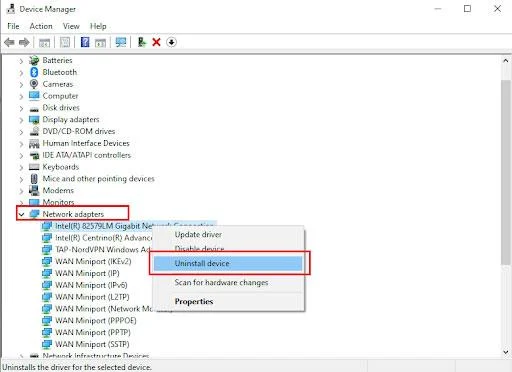Choose Uninstall device from context menu
The height and width of the screenshot is (372, 512).
(x=228, y=263)
